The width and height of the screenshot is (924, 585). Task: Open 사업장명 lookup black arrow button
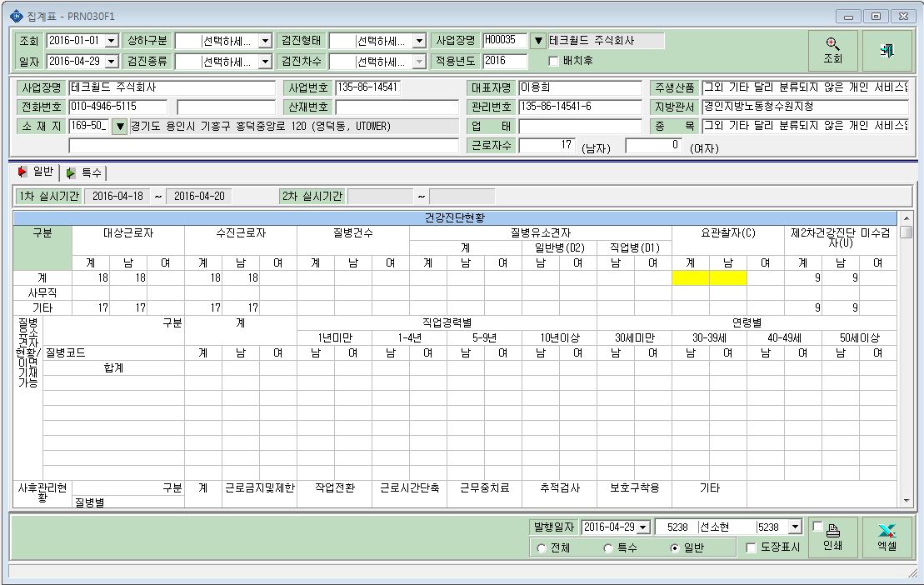tap(538, 41)
